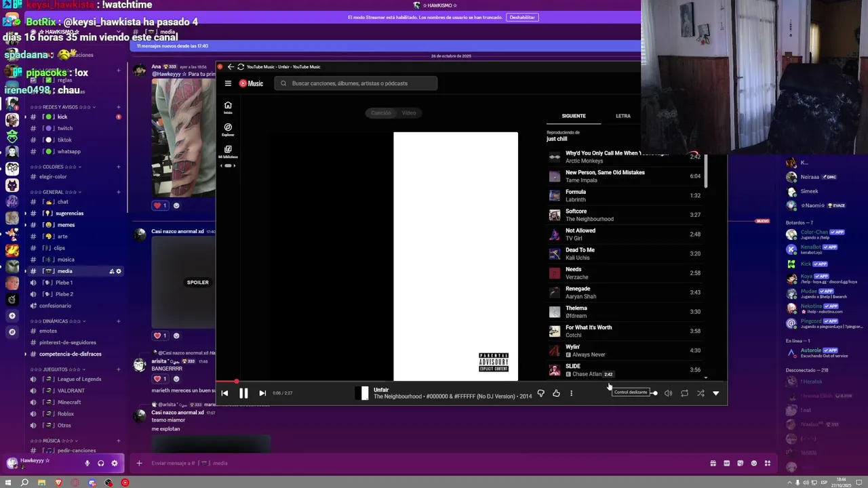Click the YouTube Music logo
This screenshot has height=488, width=868.
pyautogui.click(x=251, y=83)
